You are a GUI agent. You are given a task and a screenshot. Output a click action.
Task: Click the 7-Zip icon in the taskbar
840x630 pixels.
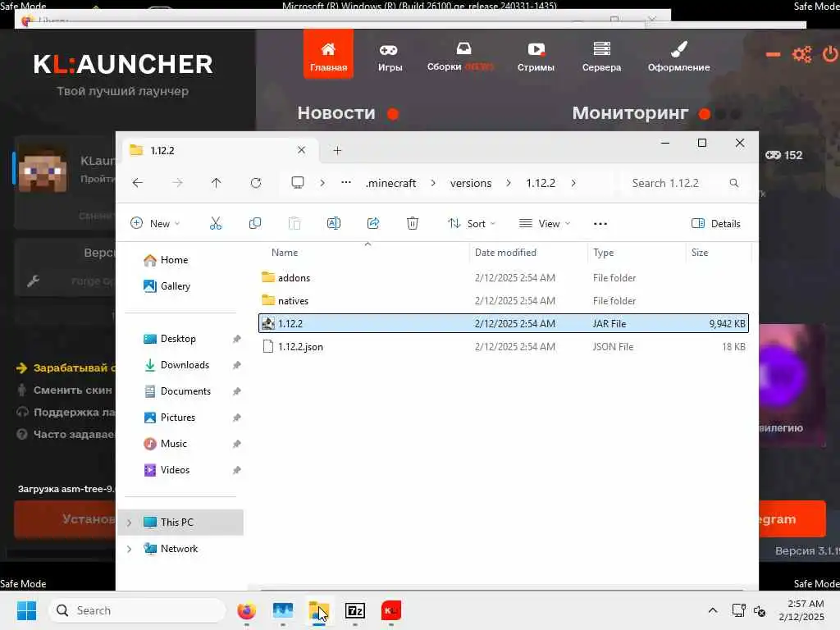click(355, 610)
